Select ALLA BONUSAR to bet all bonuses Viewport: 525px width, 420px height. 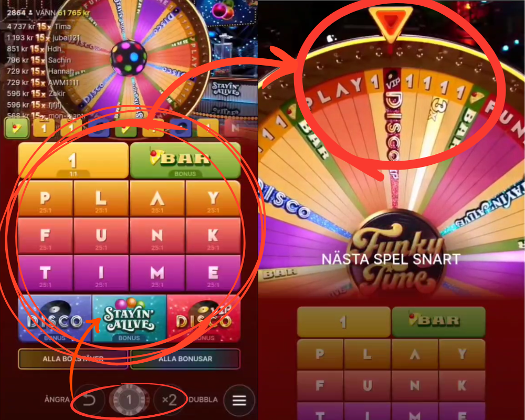pos(185,359)
